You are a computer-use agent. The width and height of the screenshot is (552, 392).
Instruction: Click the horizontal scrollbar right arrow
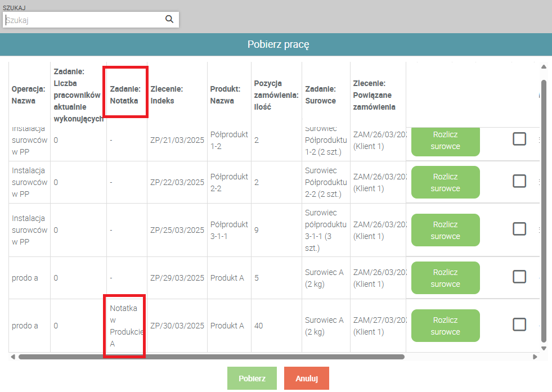click(x=535, y=357)
